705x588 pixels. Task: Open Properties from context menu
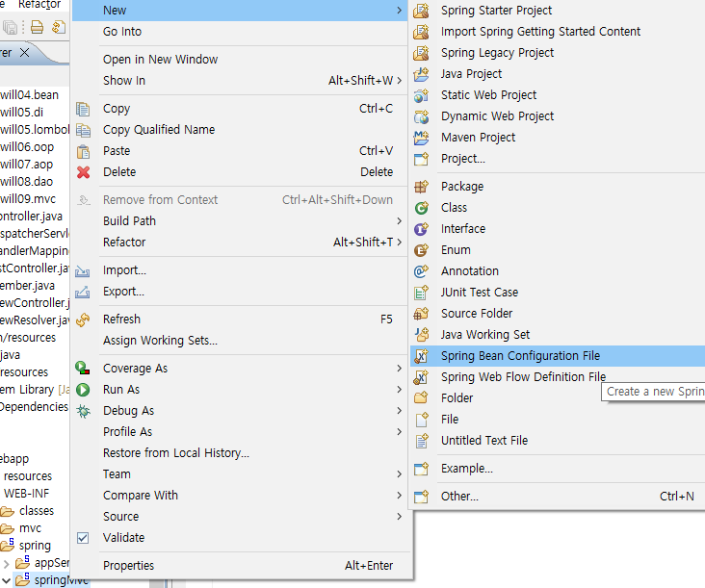(x=129, y=566)
